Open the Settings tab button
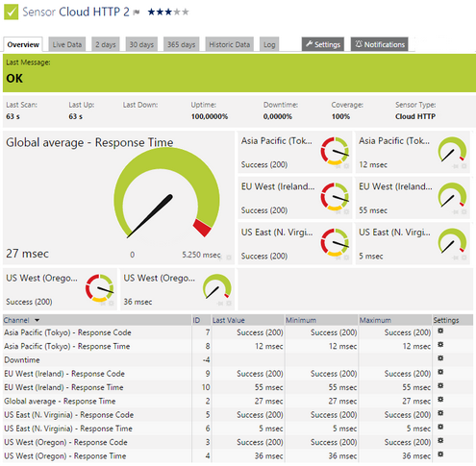 tap(323, 44)
